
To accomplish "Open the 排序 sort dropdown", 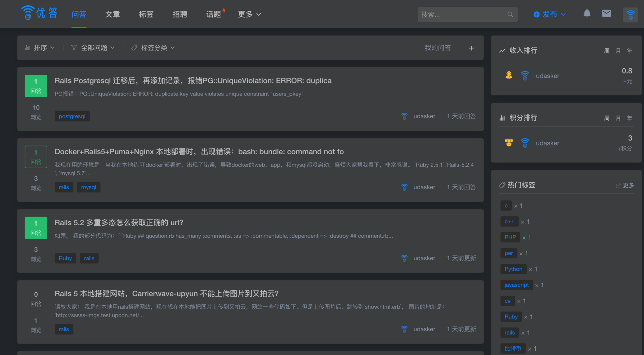I will pyautogui.click(x=40, y=48).
